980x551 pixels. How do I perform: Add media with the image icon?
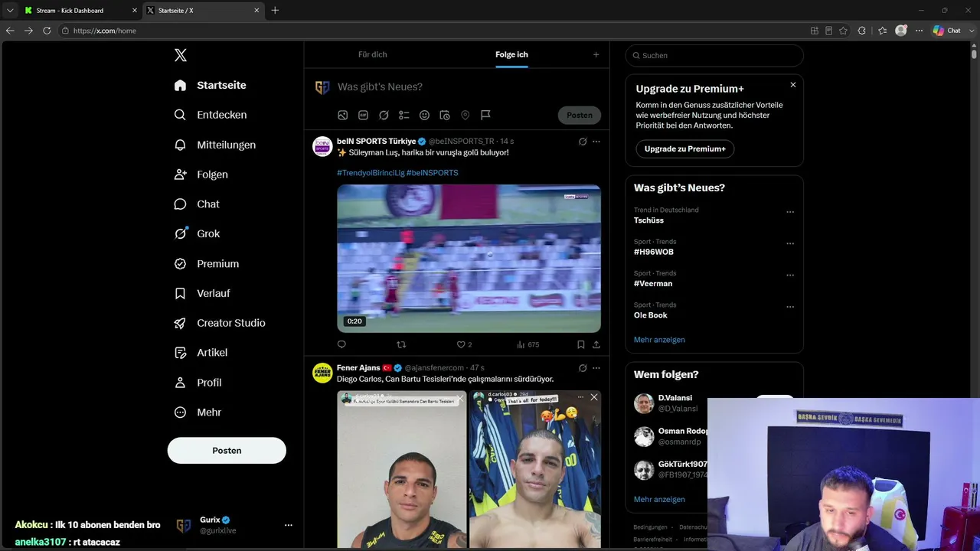click(x=343, y=115)
